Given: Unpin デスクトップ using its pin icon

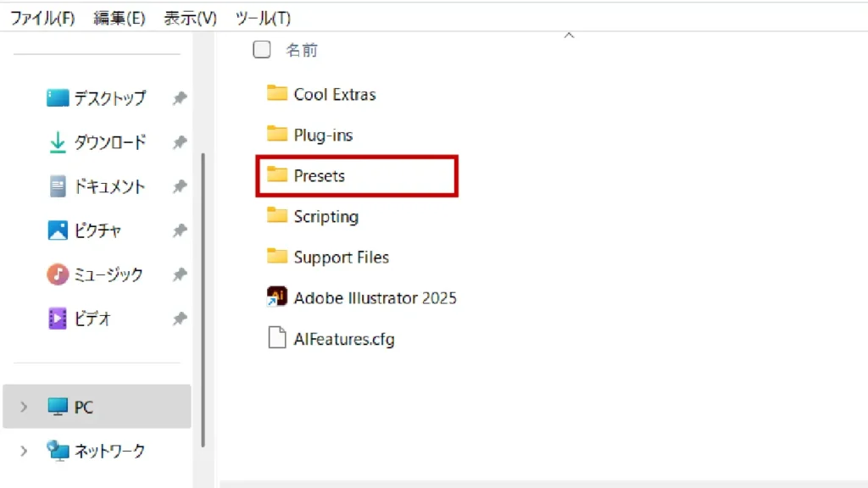Looking at the screenshot, I should (x=179, y=98).
